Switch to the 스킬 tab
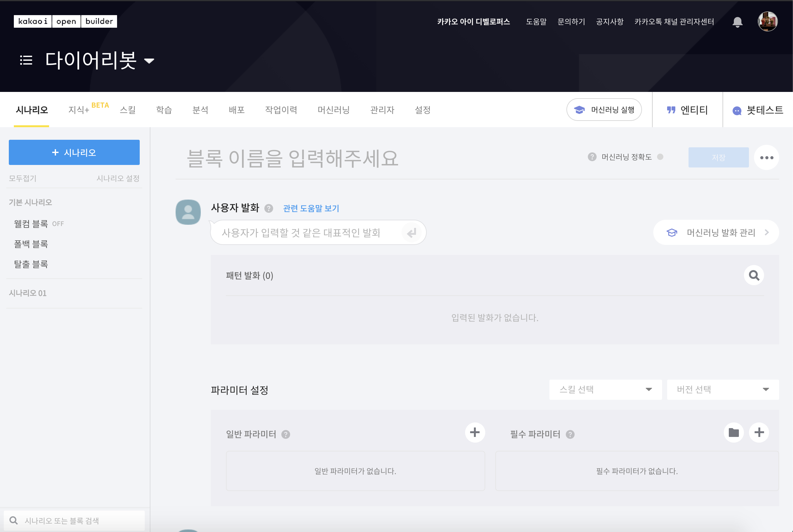 tap(128, 110)
